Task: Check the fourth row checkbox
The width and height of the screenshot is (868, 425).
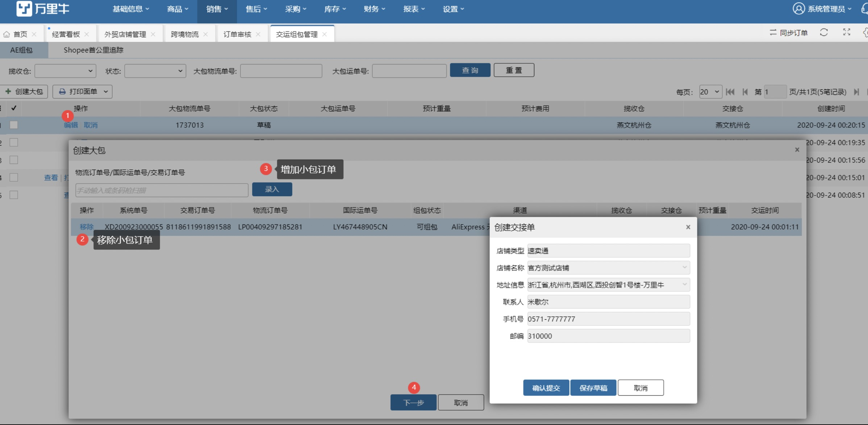Action: click(x=14, y=177)
